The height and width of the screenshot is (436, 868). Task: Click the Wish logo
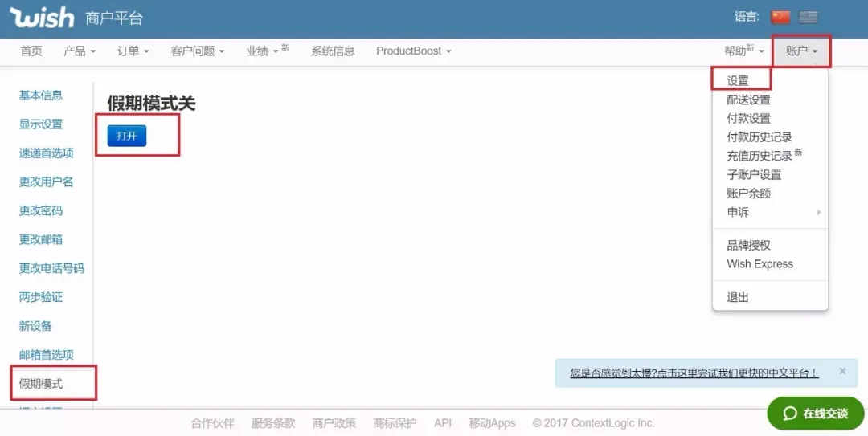pos(42,18)
